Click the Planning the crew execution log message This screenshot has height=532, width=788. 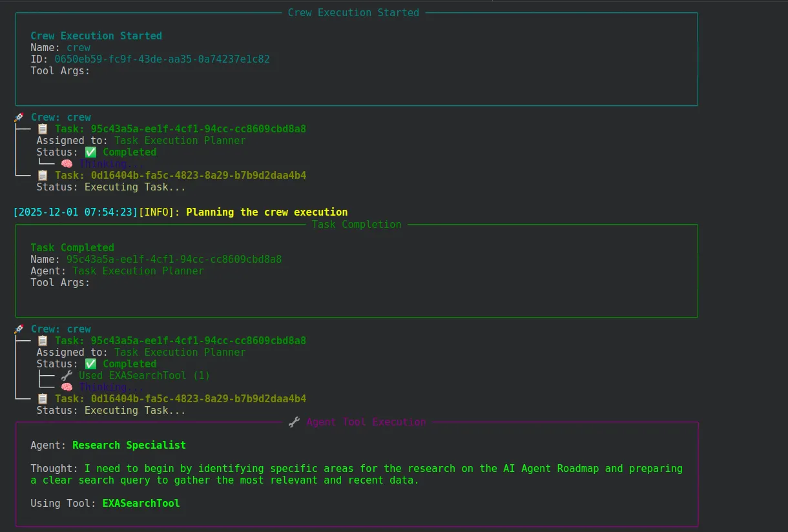267,212
